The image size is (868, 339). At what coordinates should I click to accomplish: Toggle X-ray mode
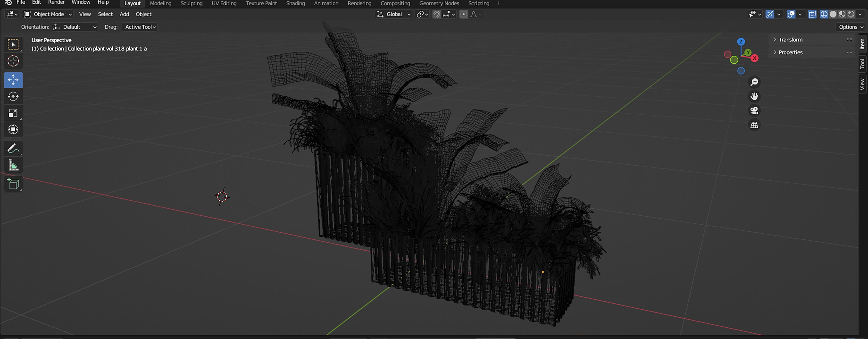pyautogui.click(x=812, y=14)
